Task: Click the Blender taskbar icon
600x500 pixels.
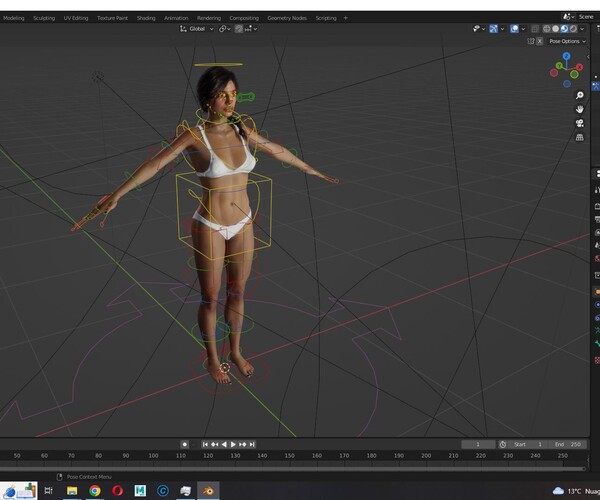Action: tap(208, 490)
